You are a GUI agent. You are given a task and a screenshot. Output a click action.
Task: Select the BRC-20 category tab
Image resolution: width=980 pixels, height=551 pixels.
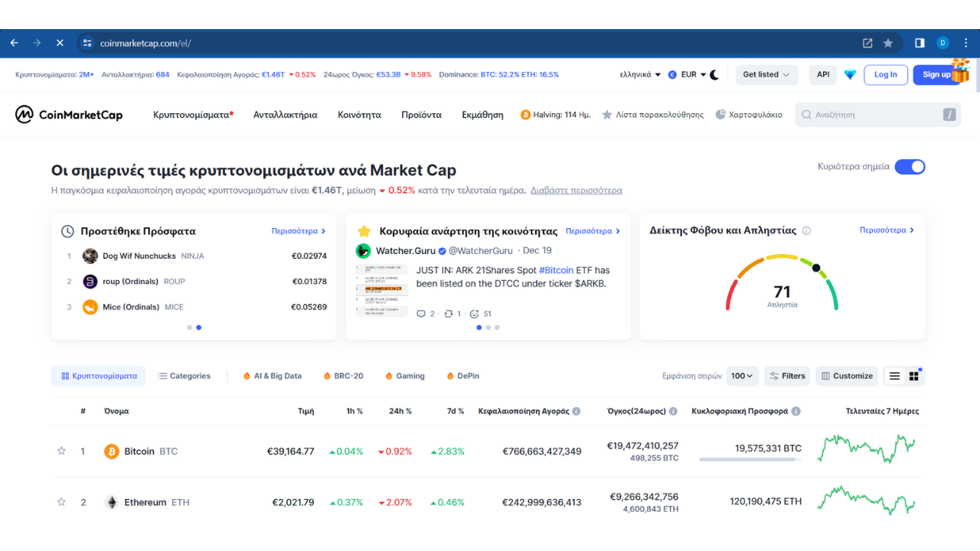[343, 376]
